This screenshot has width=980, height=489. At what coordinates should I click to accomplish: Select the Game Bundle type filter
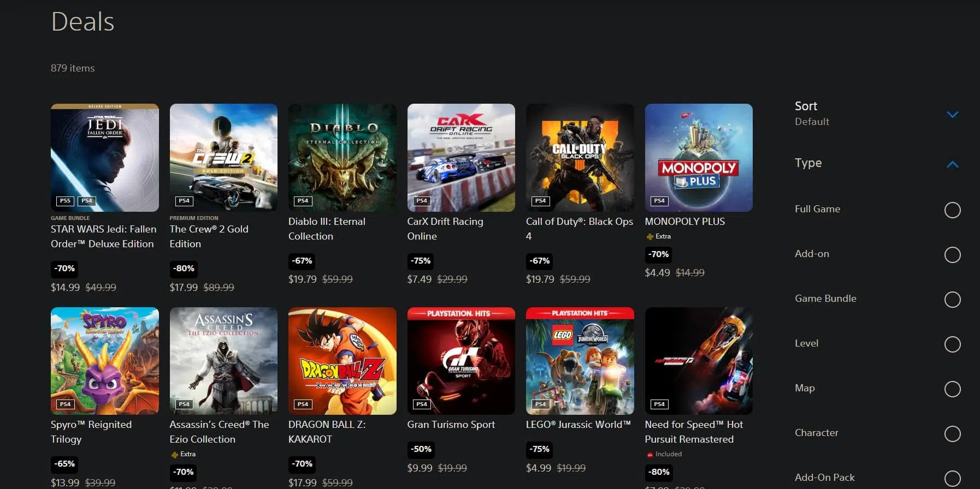coord(952,300)
